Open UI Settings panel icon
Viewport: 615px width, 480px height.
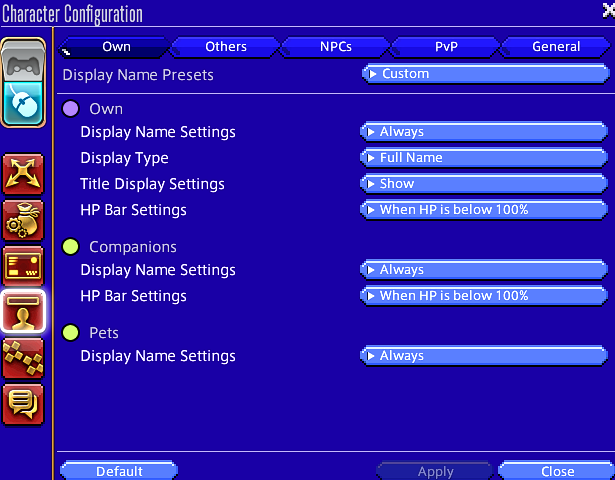[x=24, y=266]
